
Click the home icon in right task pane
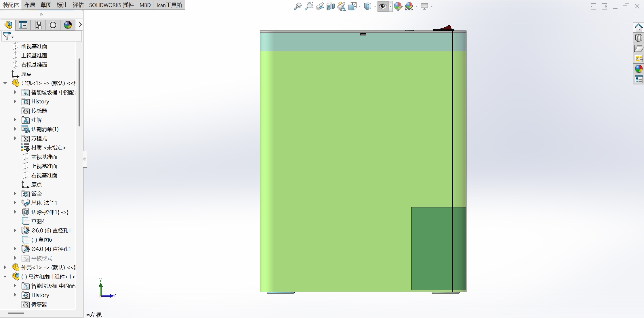639,28
